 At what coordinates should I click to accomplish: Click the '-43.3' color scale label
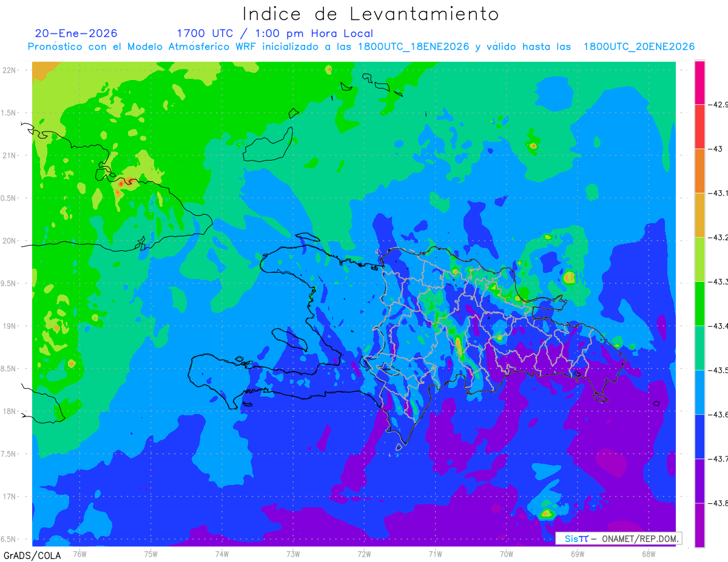718,282
